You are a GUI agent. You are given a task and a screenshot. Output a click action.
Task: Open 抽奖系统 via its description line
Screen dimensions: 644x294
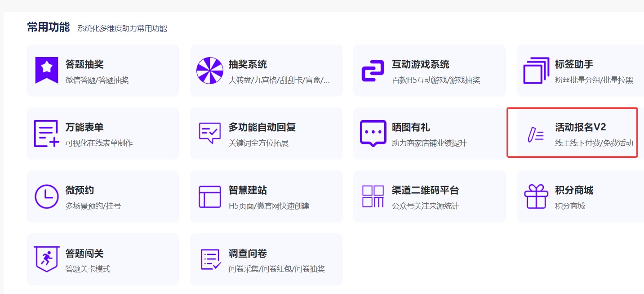click(x=279, y=80)
